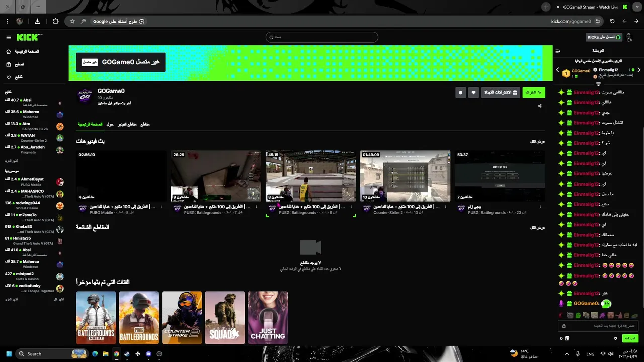644x362 pixels.
Task: Select the about tab
Action: 110,124
